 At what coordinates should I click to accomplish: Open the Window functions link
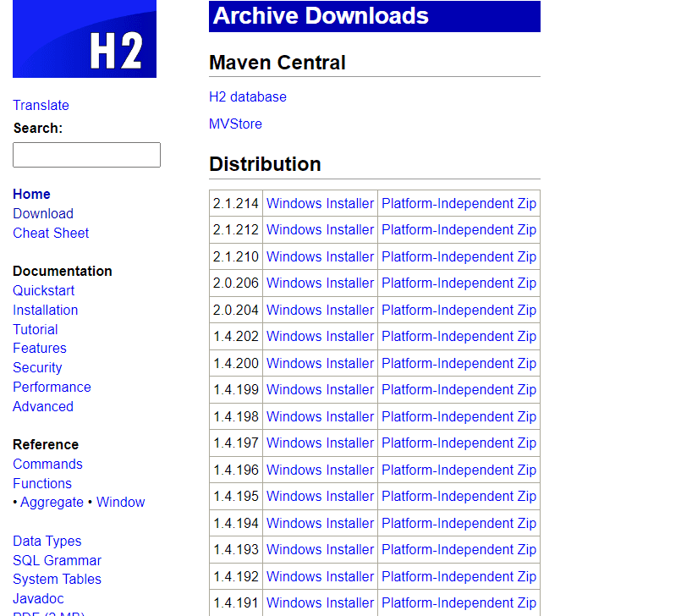point(120,502)
